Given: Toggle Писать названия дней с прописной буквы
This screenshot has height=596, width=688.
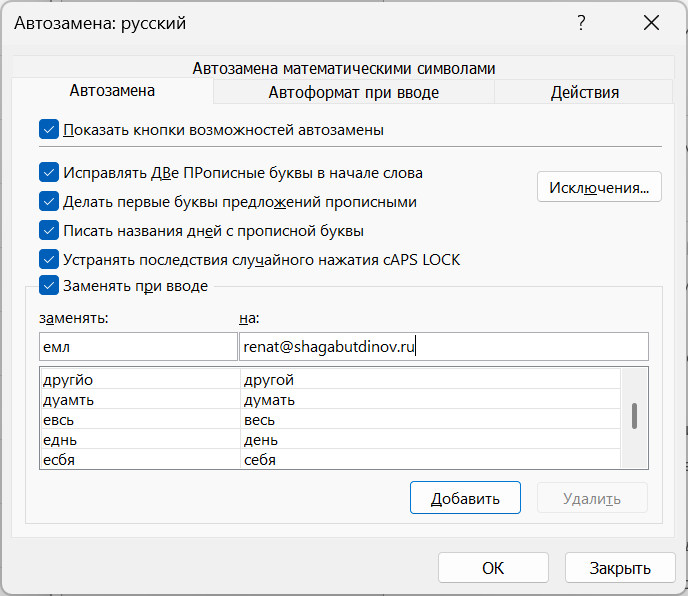Looking at the screenshot, I should (x=49, y=230).
